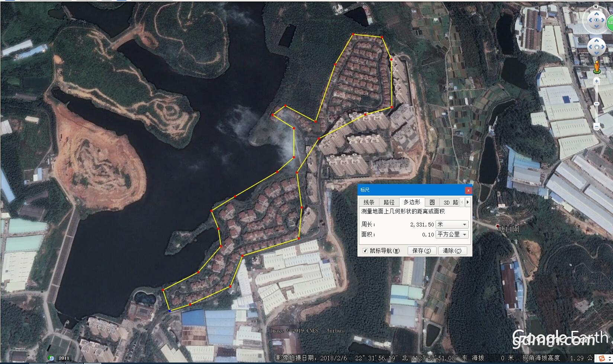Toggle the 鼠标导航 mouse navigation checkbox
The width and height of the screenshot is (613, 364).
click(365, 251)
